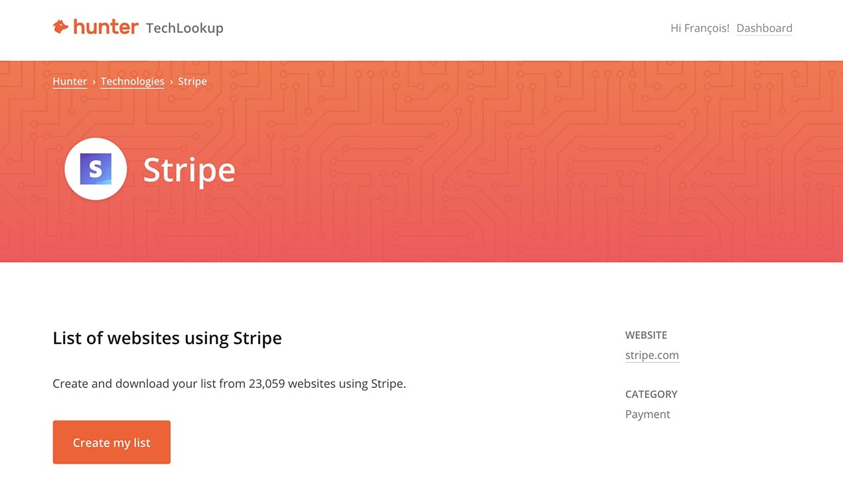Viewport: 843px width, 504px height.
Task: Go to Hunter breadcrumb link
Action: [70, 81]
